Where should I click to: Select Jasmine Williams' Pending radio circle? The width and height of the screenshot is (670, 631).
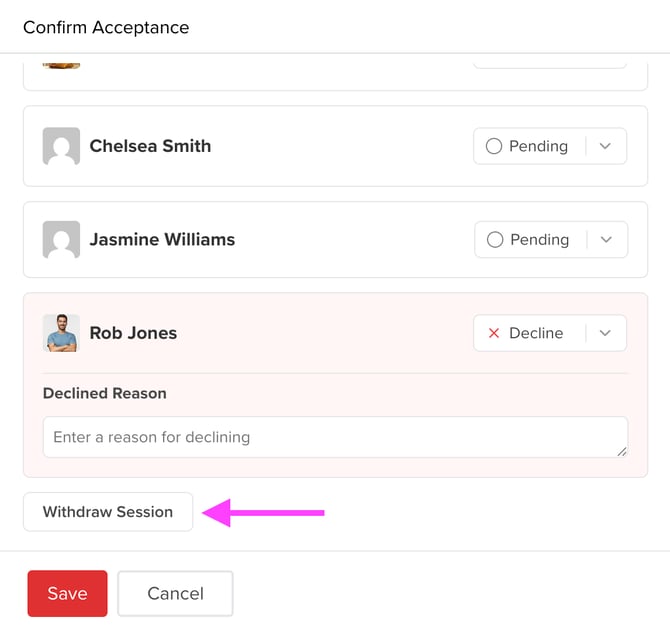(494, 240)
